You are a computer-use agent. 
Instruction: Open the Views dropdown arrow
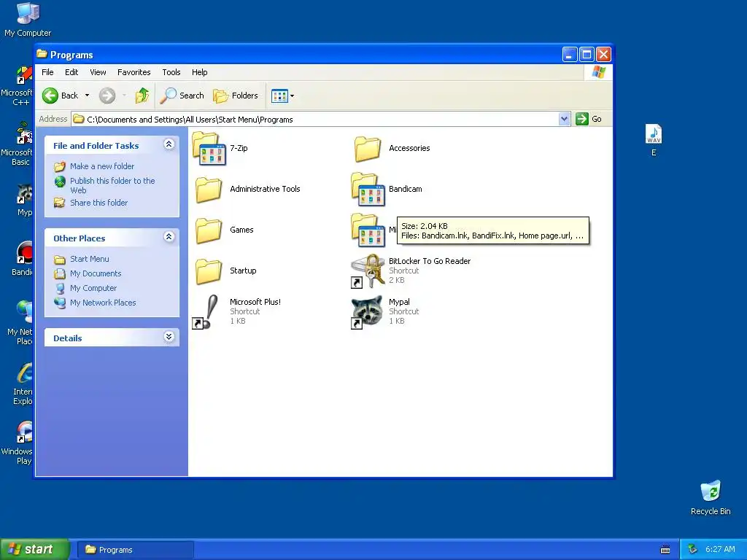[292, 96]
